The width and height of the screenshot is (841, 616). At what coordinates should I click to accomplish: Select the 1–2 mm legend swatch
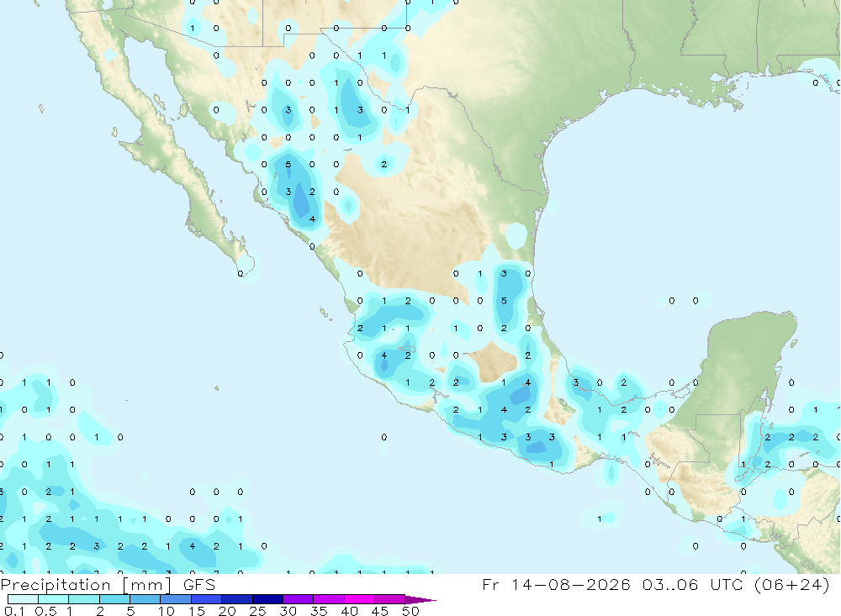point(84,599)
